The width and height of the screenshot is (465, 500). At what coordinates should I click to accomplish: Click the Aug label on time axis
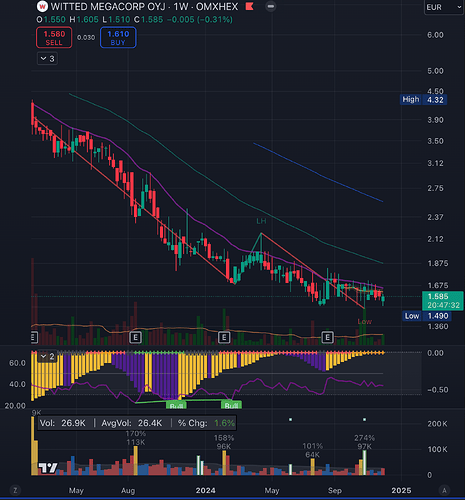[x=128, y=491]
